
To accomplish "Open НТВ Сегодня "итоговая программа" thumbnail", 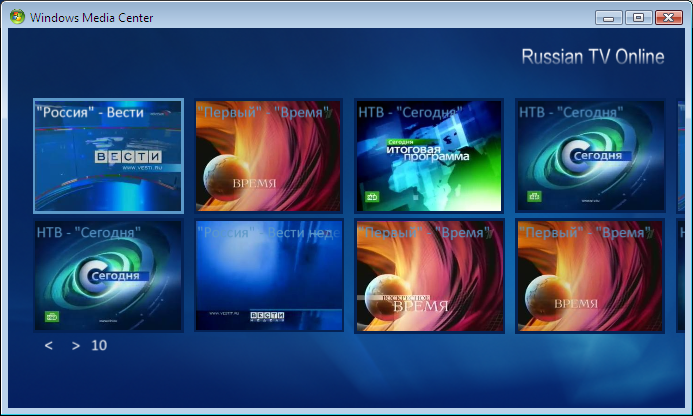I will pos(429,156).
